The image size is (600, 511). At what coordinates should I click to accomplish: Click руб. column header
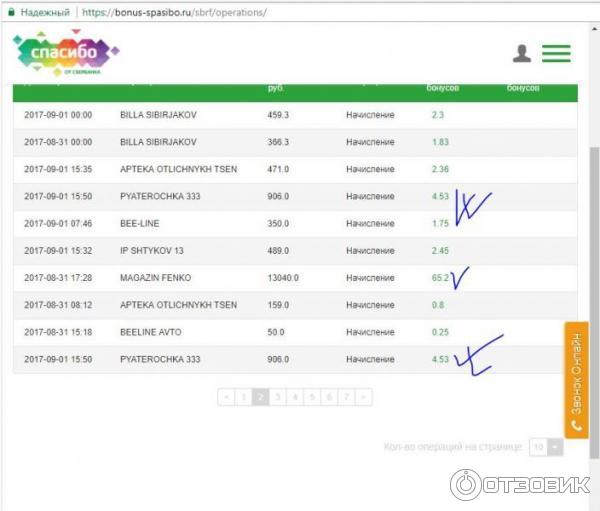(x=276, y=88)
